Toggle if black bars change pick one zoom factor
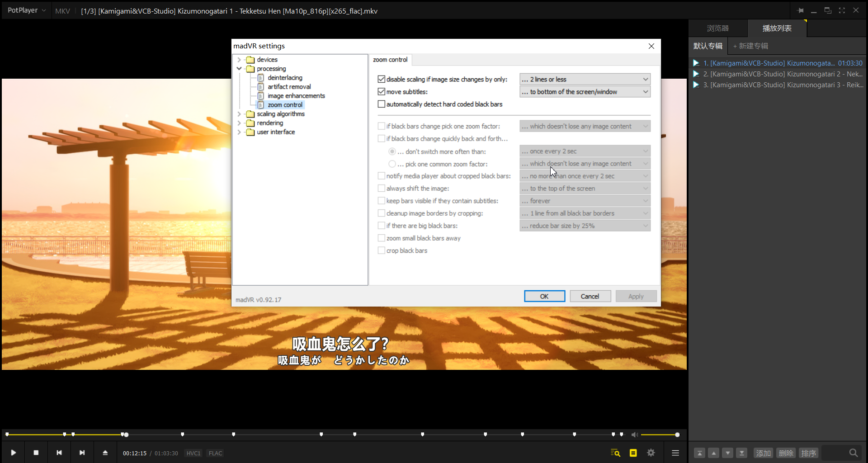 tap(382, 126)
